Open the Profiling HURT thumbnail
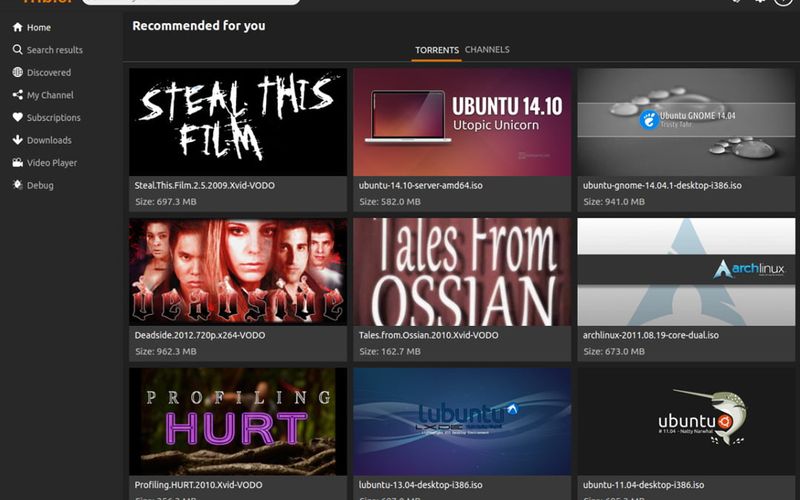The image size is (800, 500). point(238,421)
